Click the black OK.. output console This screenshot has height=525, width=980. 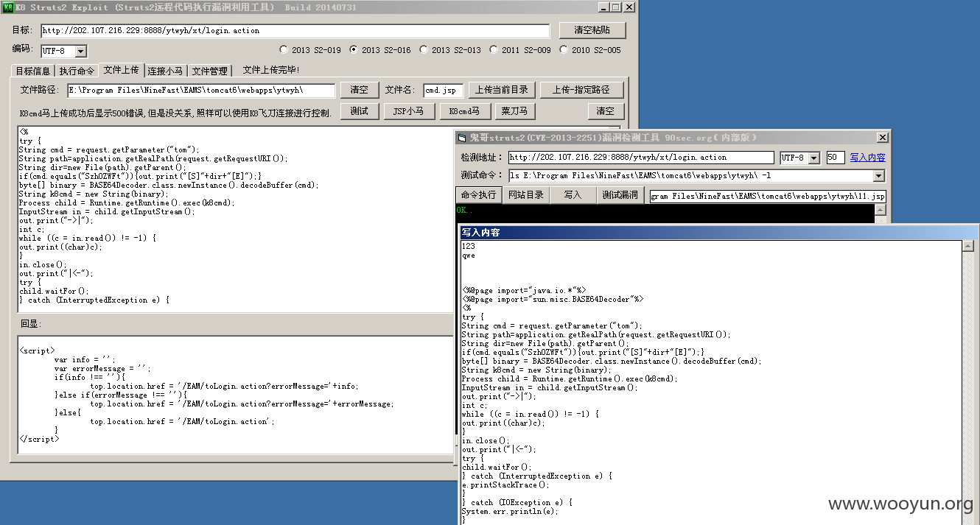[x=665, y=214]
